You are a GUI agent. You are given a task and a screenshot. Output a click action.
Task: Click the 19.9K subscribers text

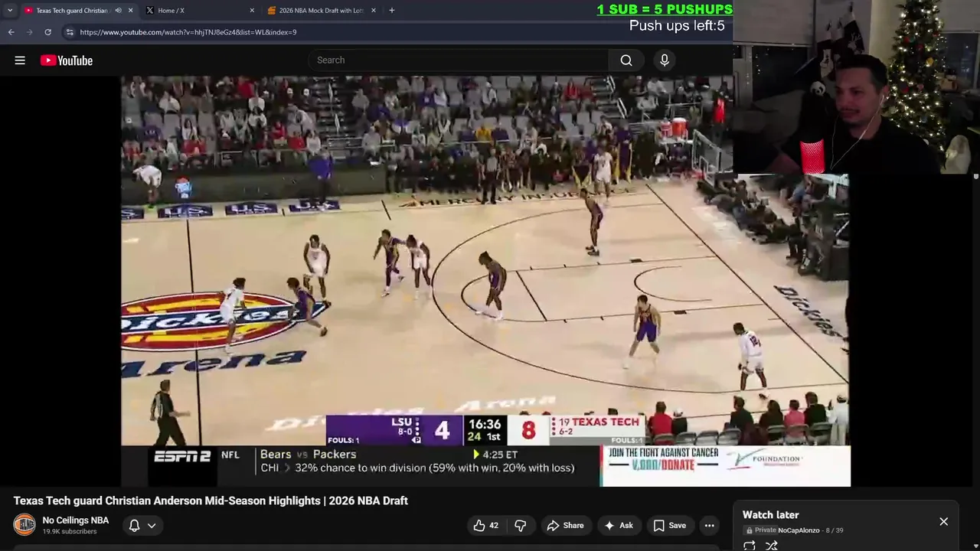coord(70,532)
